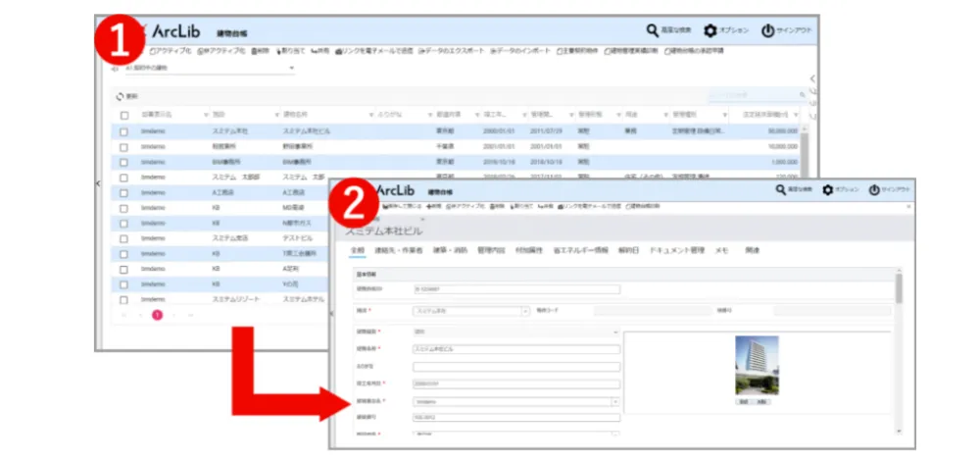Screen dimensions: 980x461
Task: Switch to the メモ tab
Action: coord(721,250)
